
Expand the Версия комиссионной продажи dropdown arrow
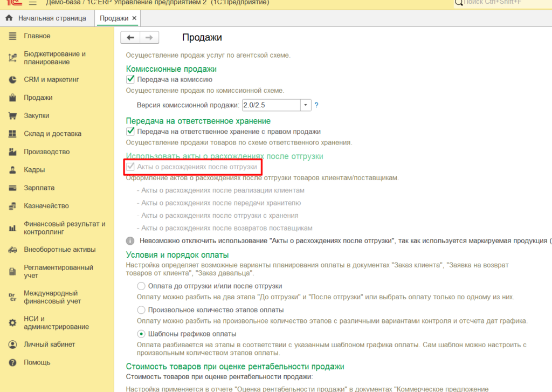pyautogui.click(x=306, y=105)
